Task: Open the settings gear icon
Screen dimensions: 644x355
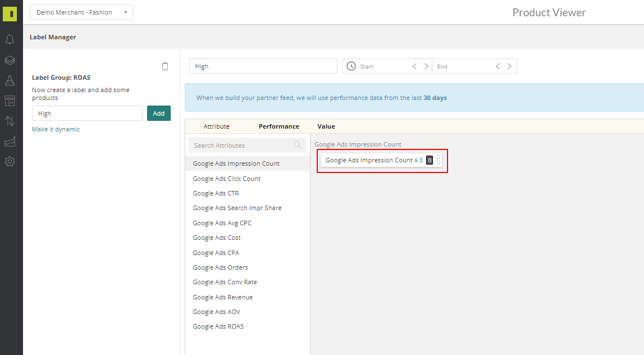Action: click(x=10, y=161)
